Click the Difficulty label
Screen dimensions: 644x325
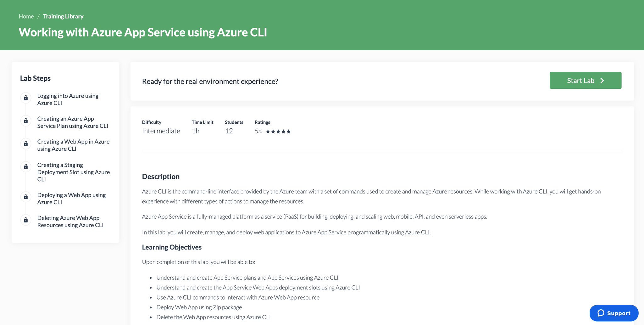(152, 122)
